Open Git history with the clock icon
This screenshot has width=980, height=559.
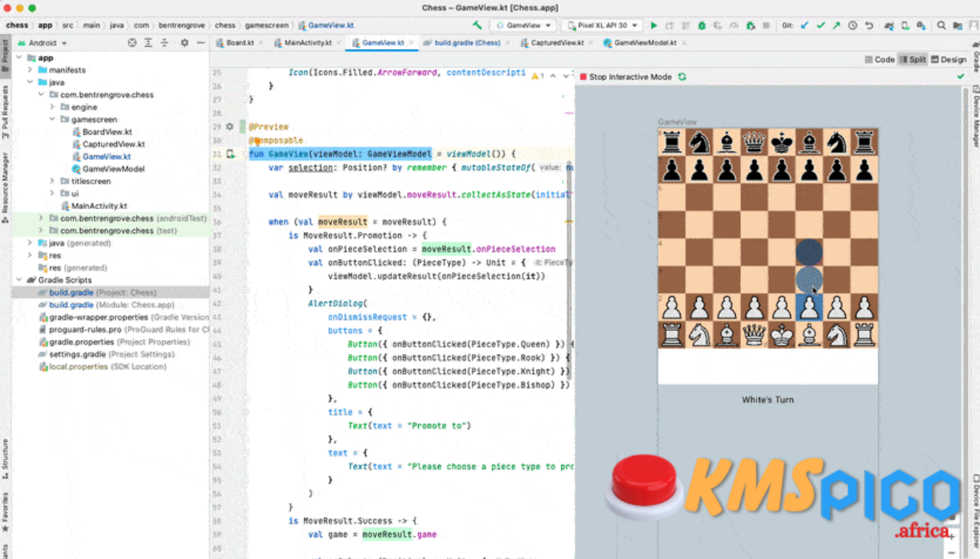coord(852,25)
